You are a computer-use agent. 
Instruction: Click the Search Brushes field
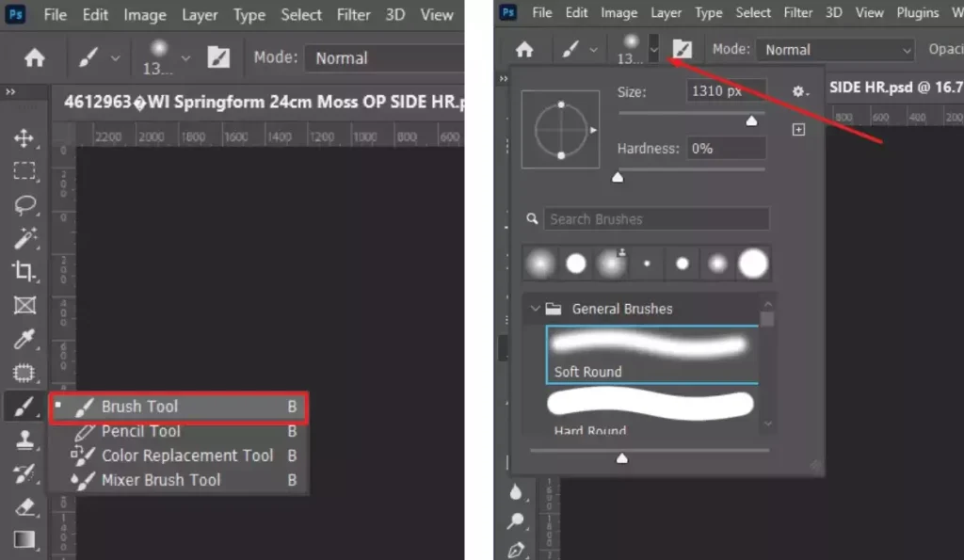pyautogui.click(x=656, y=218)
